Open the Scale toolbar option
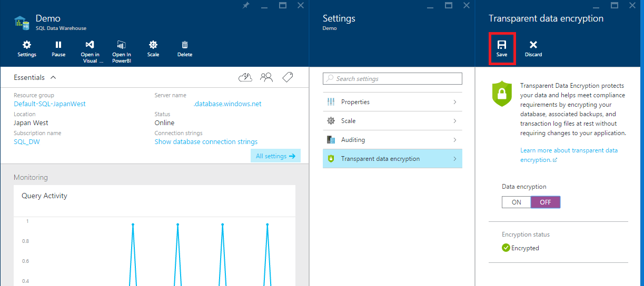This screenshot has width=644, height=286. pyautogui.click(x=153, y=45)
